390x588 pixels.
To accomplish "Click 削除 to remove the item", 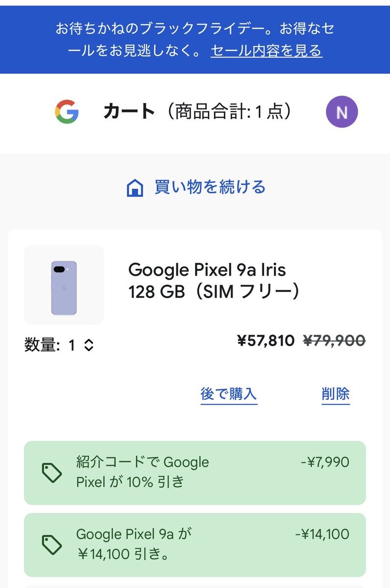I will tap(336, 393).
